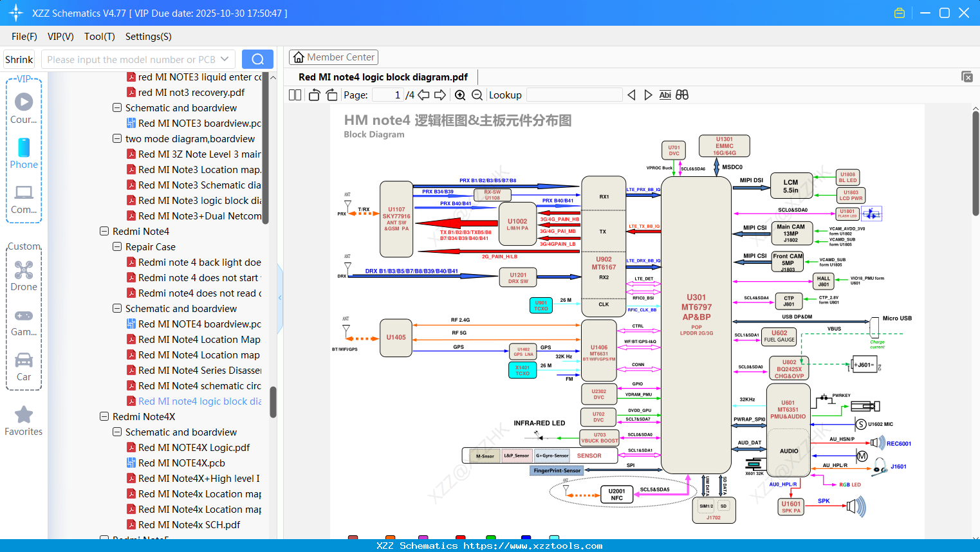Rotate the PDF page counterclockwise
Viewport: 980px width, 552px height.
coord(313,94)
